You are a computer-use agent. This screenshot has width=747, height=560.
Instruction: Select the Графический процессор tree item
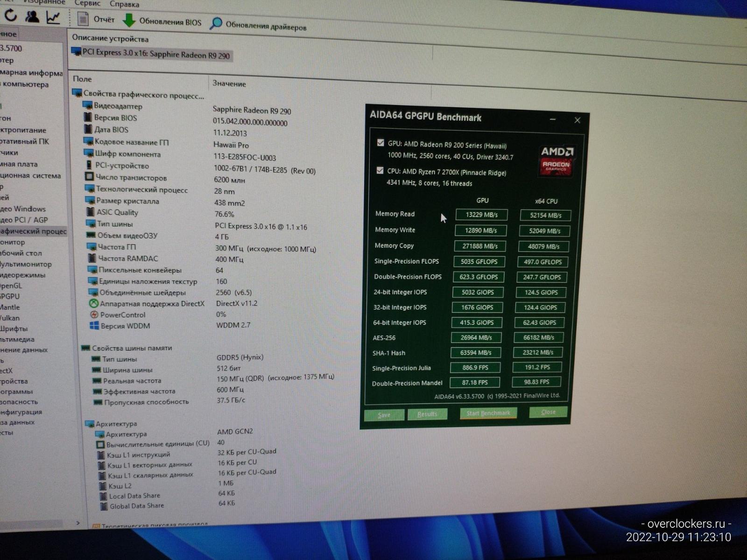click(x=33, y=231)
